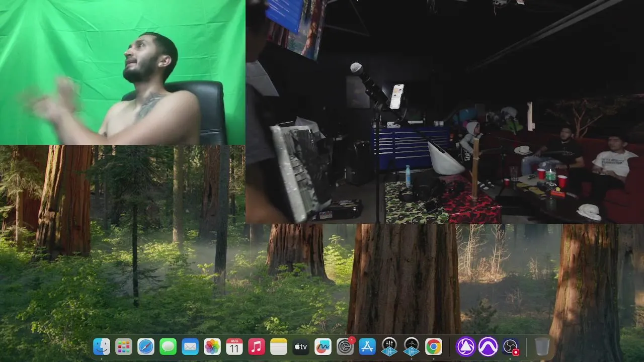Image resolution: width=644 pixels, height=362 pixels.
Task: Open the App Store
Action: [x=367, y=346]
